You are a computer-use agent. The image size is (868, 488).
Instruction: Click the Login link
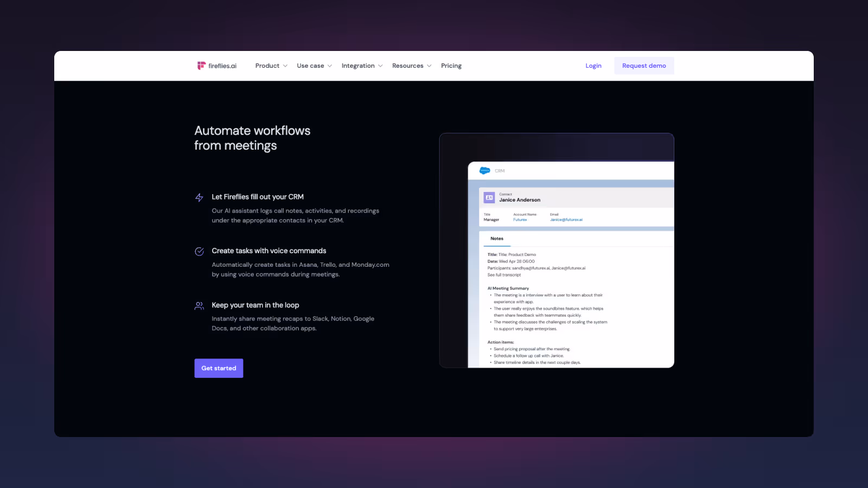tap(593, 66)
